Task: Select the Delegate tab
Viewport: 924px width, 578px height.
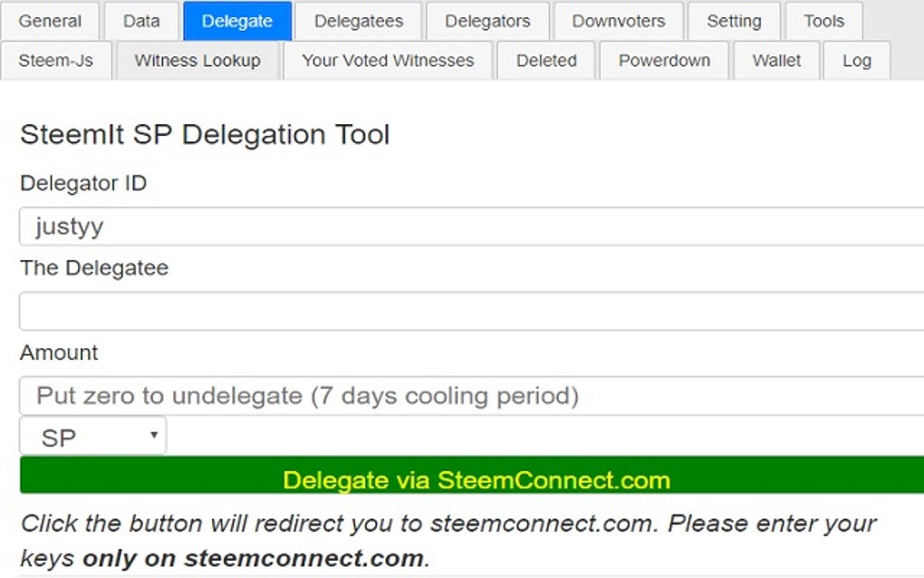Action: [236, 21]
